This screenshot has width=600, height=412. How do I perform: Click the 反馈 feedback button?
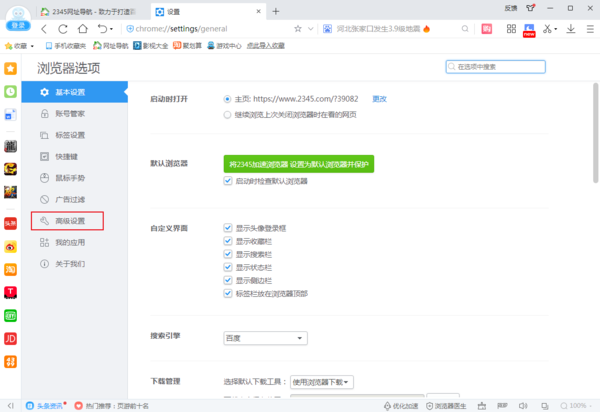coord(510,8)
